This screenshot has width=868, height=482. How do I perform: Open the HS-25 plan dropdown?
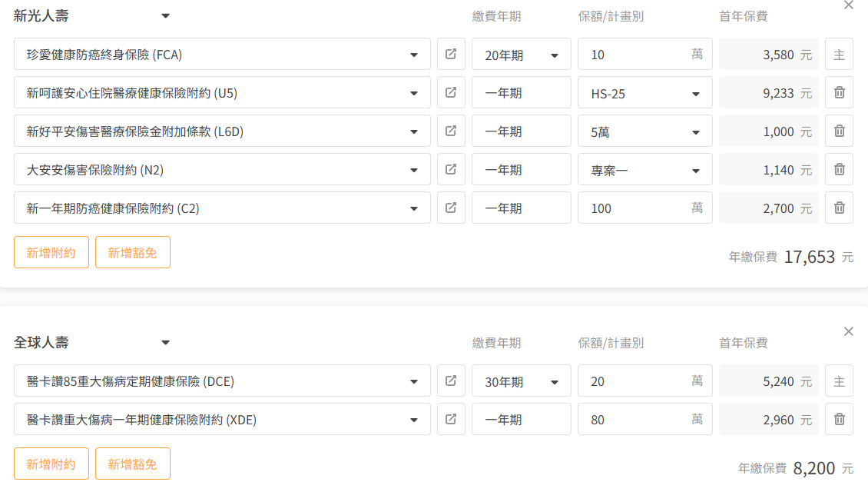click(x=645, y=92)
